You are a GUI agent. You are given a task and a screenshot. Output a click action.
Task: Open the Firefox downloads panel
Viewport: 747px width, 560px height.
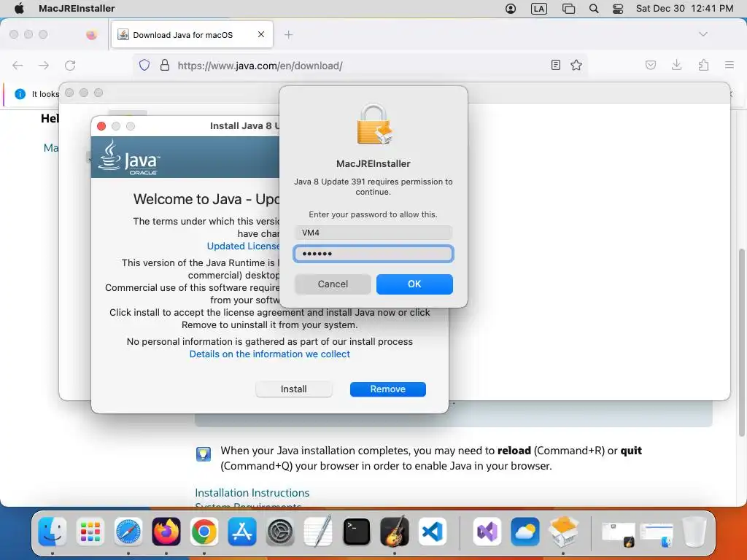coord(676,65)
